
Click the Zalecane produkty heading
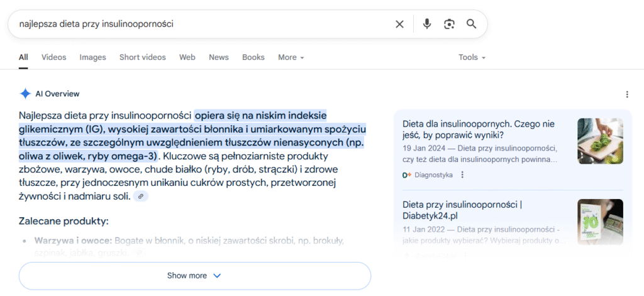coord(64,221)
